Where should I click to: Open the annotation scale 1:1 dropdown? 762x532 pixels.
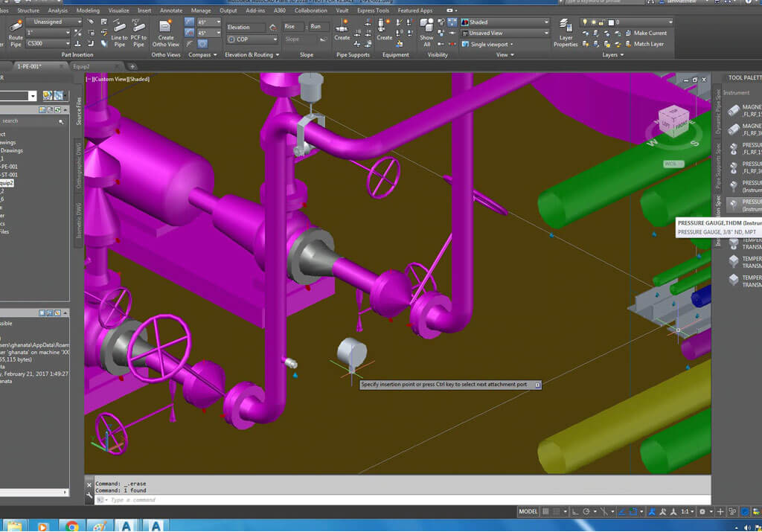point(687,512)
